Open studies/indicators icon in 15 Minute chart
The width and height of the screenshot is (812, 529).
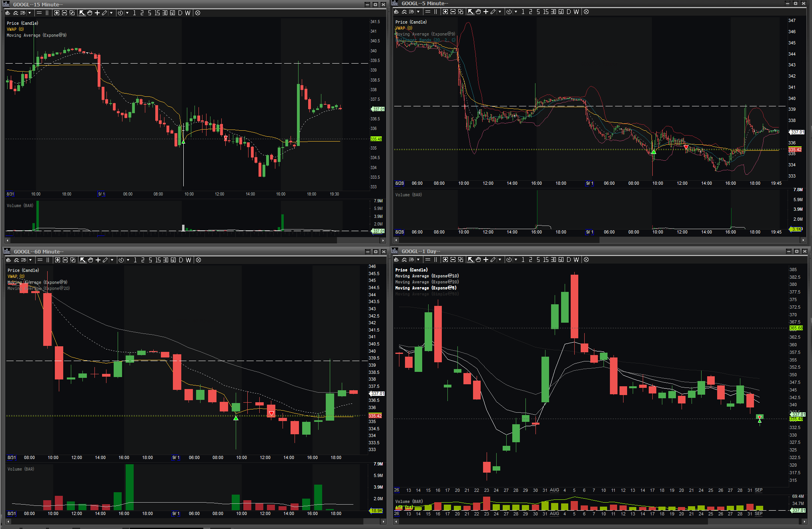(x=16, y=13)
